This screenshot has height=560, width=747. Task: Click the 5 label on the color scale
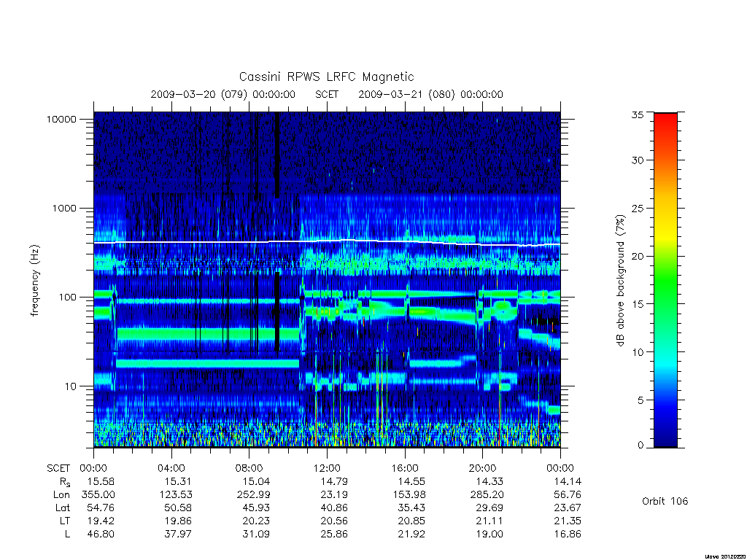[x=640, y=400]
